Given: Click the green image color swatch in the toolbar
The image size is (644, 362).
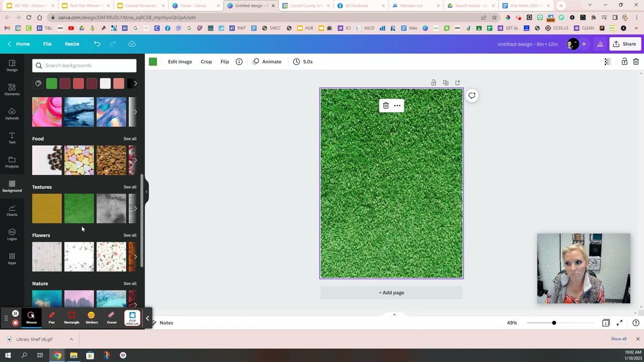Looking at the screenshot, I should (x=153, y=62).
